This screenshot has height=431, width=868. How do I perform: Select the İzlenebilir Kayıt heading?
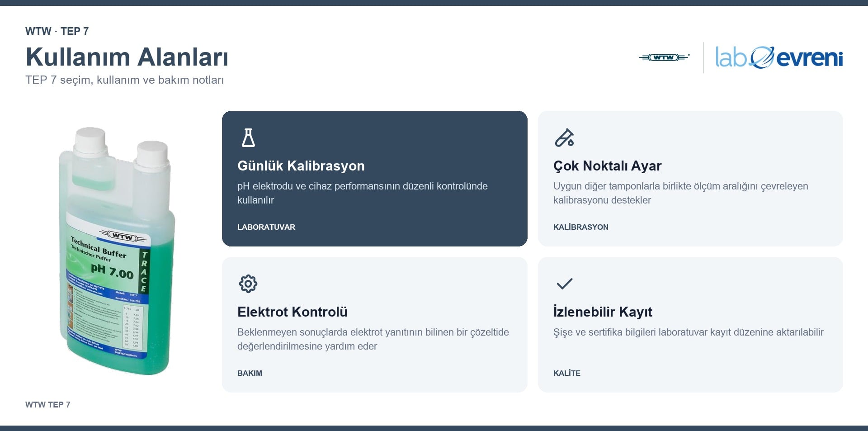[x=603, y=312]
